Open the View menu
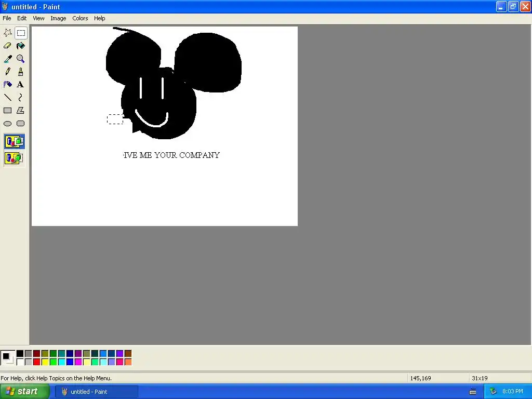This screenshot has height=399, width=532. (x=38, y=18)
